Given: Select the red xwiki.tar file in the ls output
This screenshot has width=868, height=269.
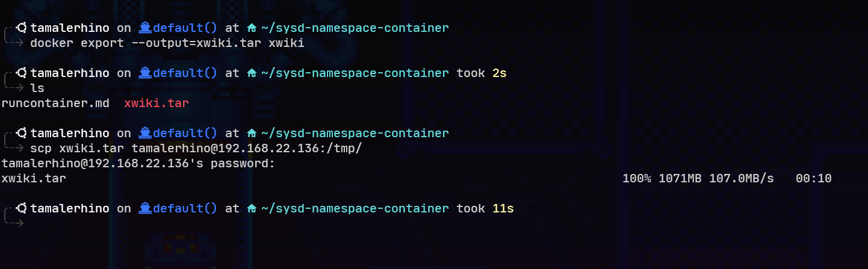Looking at the screenshot, I should coord(157,103).
